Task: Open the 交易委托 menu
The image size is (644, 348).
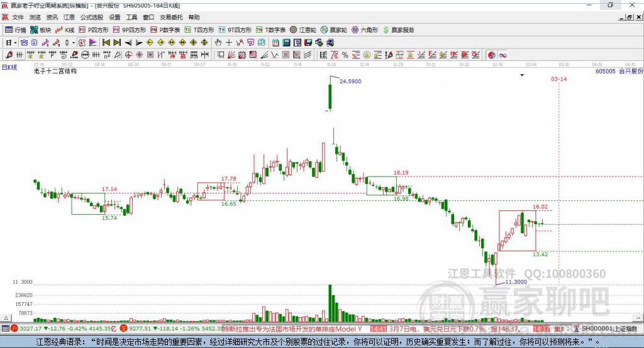Action: click(x=171, y=17)
